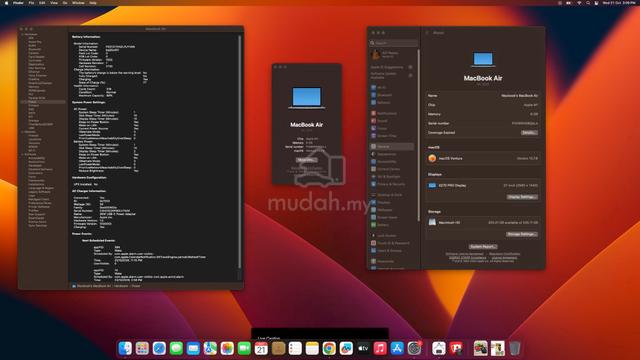
Task: Open Messages app in the Dock
Action: (x=176, y=349)
